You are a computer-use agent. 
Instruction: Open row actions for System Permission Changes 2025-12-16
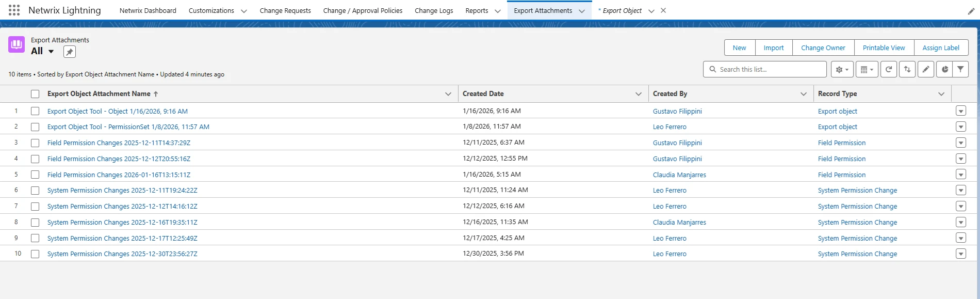pyautogui.click(x=960, y=222)
